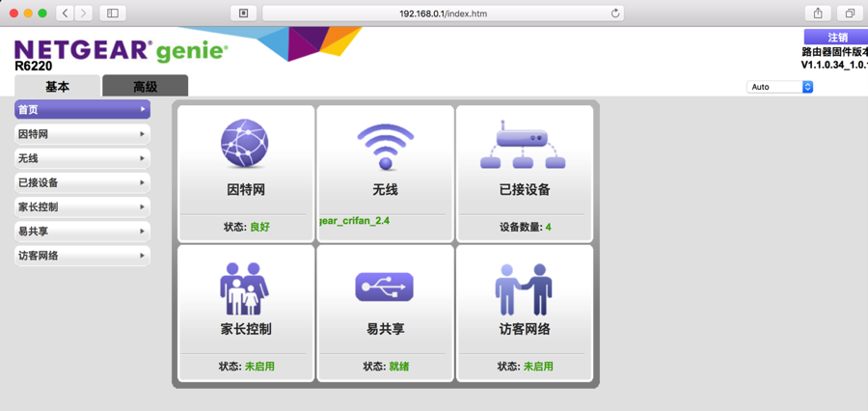Screen dimensions: 868x411
Task: Toggle the Safari sidebar button
Action: click(x=113, y=14)
